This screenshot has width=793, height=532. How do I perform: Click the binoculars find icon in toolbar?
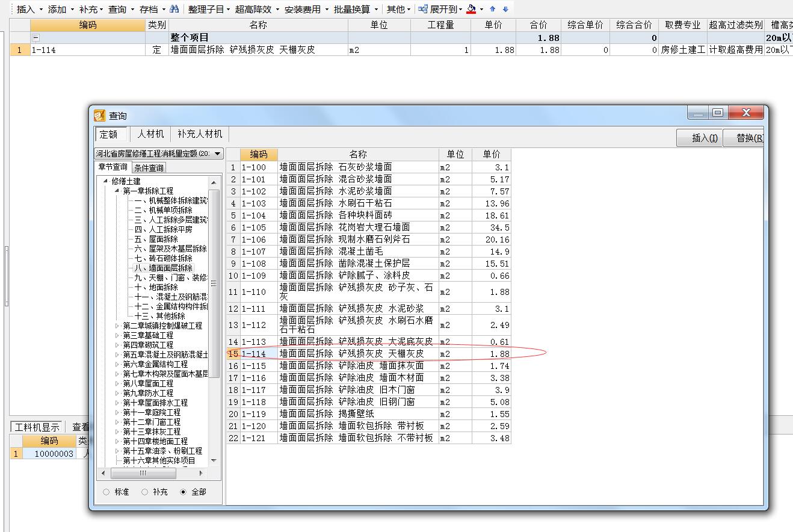pyautogui.click(x=174, y=9)
